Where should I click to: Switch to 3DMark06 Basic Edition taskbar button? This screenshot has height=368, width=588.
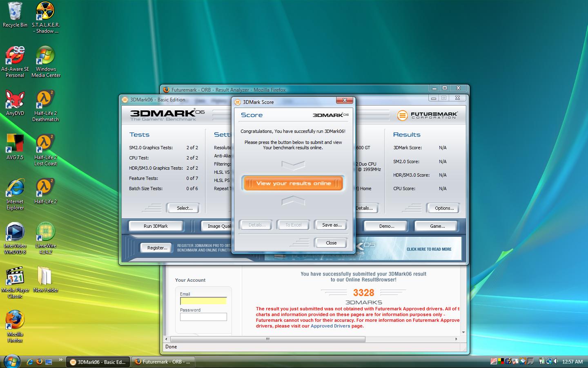[x=98, y=362]
